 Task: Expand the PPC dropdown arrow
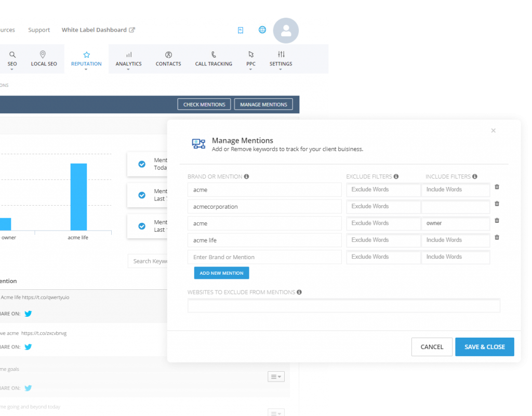250,70
